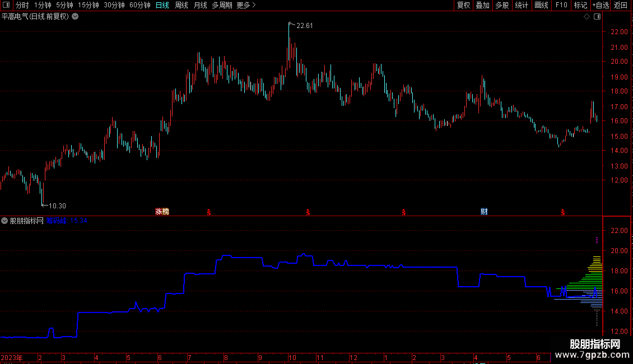The width and height of the screenshot is (633, 364).
Task: Select the 30分钟 period tab
Action: pos(114,5)
